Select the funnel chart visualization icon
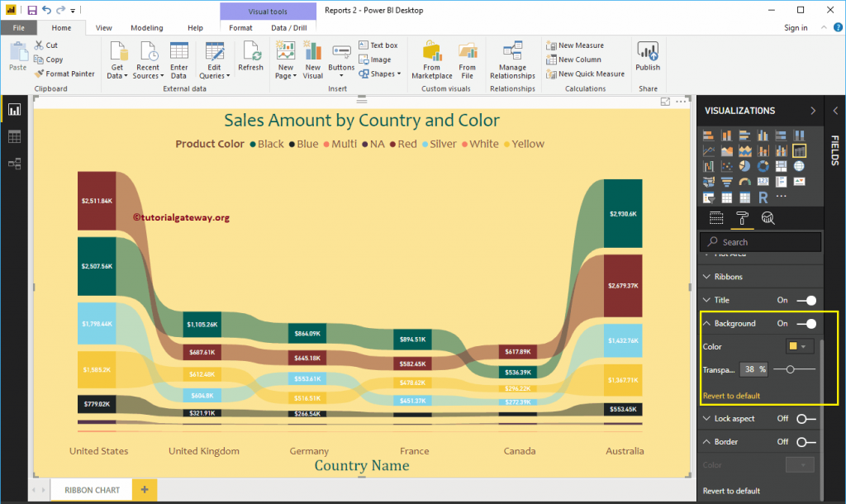Screen dimensions: 846x504 point(726,181)
